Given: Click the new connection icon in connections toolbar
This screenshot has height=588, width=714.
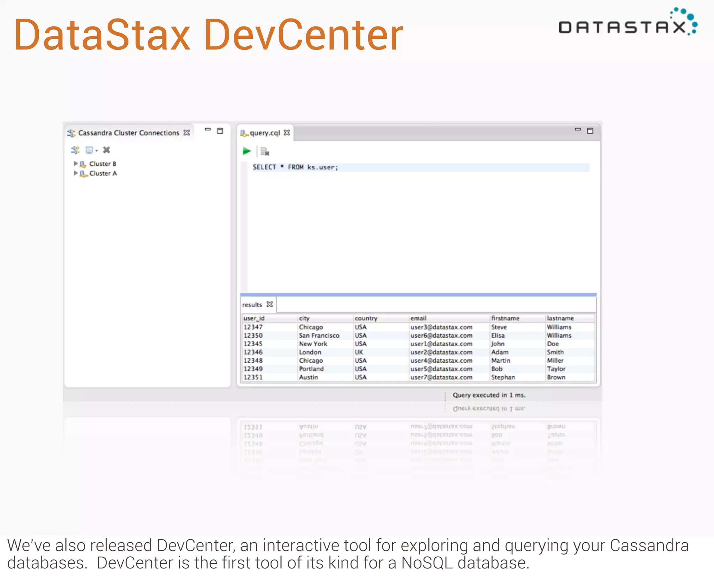Looking at the screenshot, I should (x=75, y=150).
